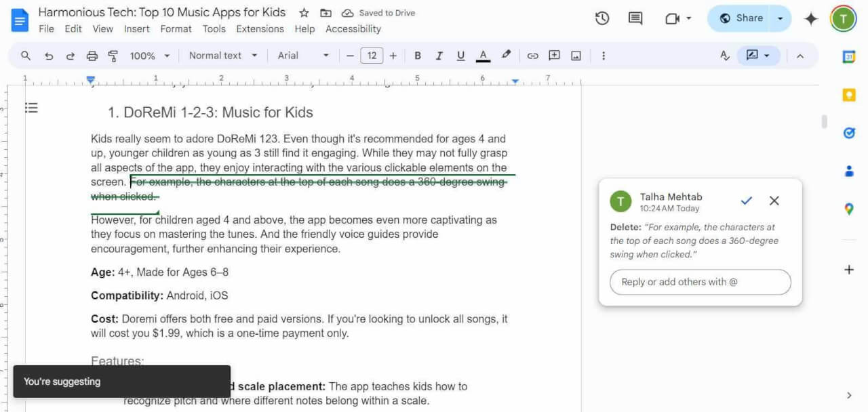Insert a comment from the toolbar
This screenshot has width=868, height=412.
pyautogui.click(x=554, y=56)
